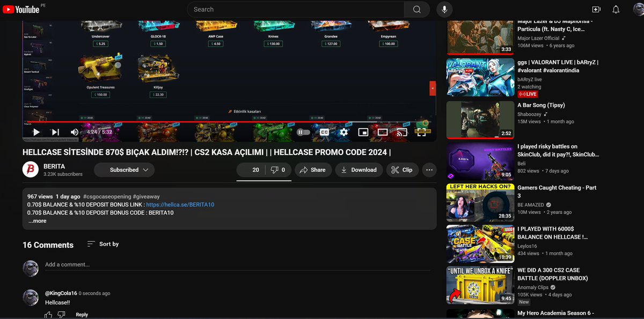Toggle closed captions

324,132
